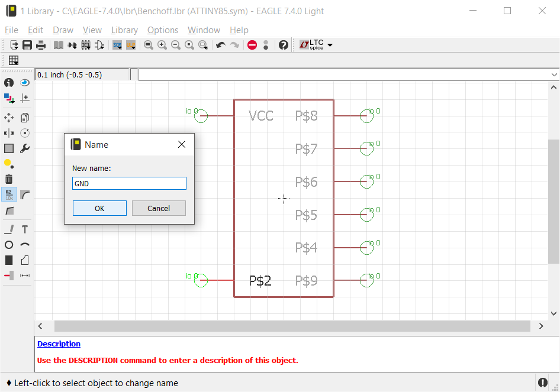The width and height of the screenshot is (560, 392).
Task: Click the Print icon
Action: point(41,45)
